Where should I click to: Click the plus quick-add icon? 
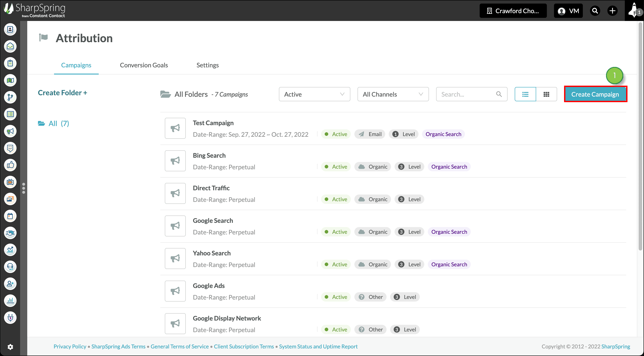[613, 11]
